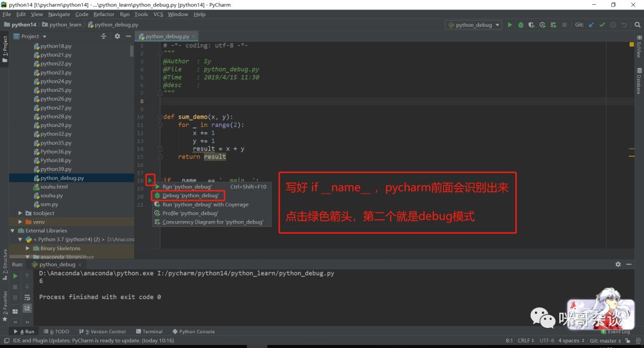644x348 pixels.
Task: Expand the venv folder
Action: tap(20, 222)
